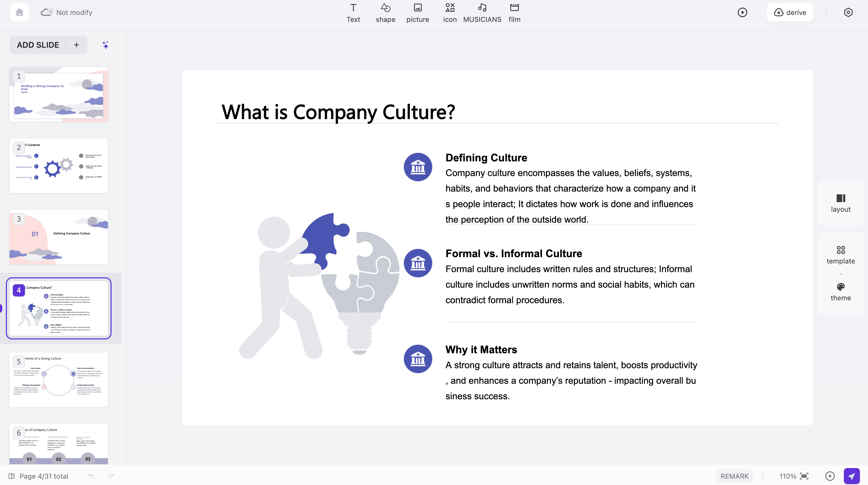Insert a picture into the slide
The image size is (868, 485).
coord(418,12)
